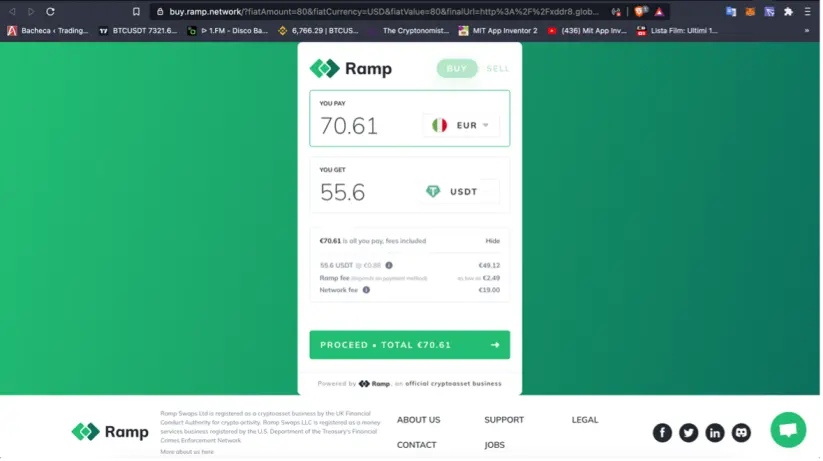Click the browser forward arrow
Image resolution: width=823 pixels, height=461 pixels.
coord(30,11)
